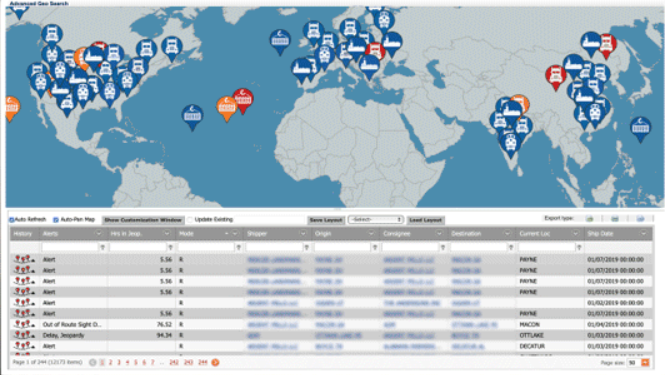Open the Consignee column header dropdown
The height and width of the screenshot is (375, 665).
tap(439, 233)
